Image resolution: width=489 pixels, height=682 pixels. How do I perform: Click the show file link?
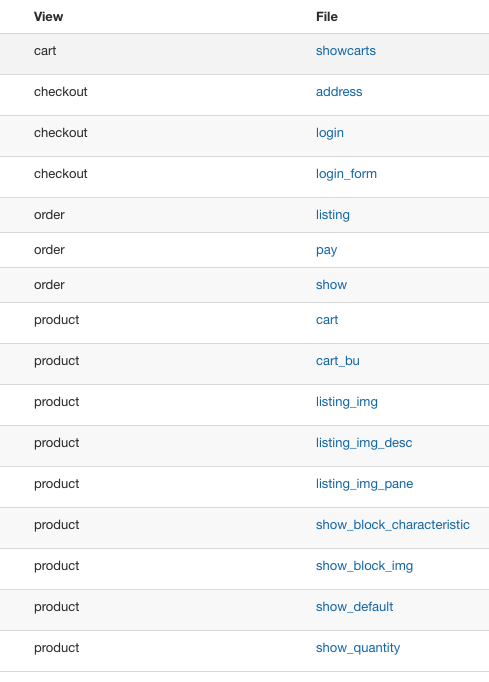tap(331, 285)
